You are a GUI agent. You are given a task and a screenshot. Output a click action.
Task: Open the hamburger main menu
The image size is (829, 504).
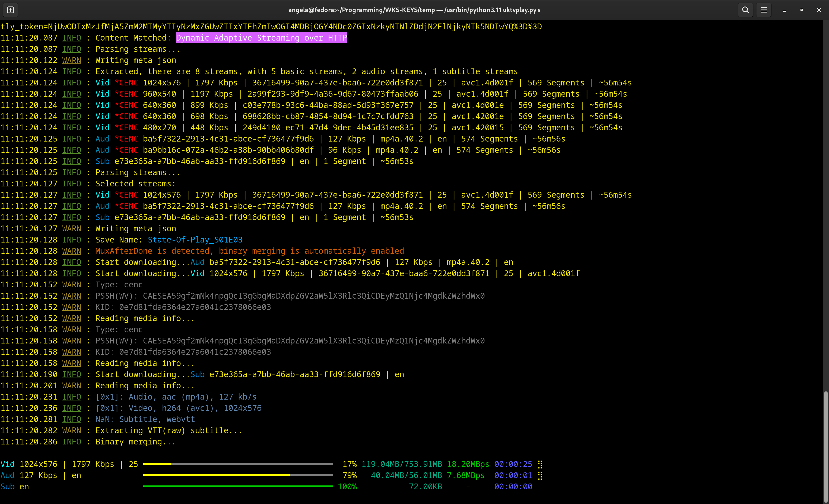point(763,10)
